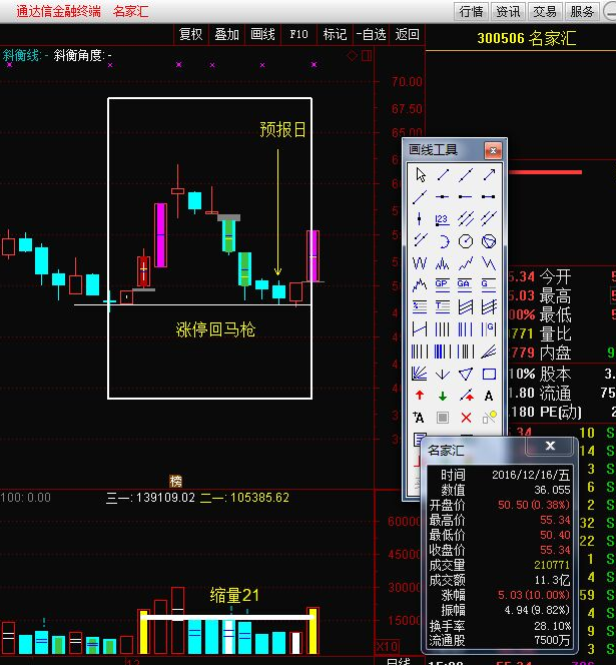616x665 pixels.
Task: Click the date value 2016/12/16/五
Action: coord(531,475)
